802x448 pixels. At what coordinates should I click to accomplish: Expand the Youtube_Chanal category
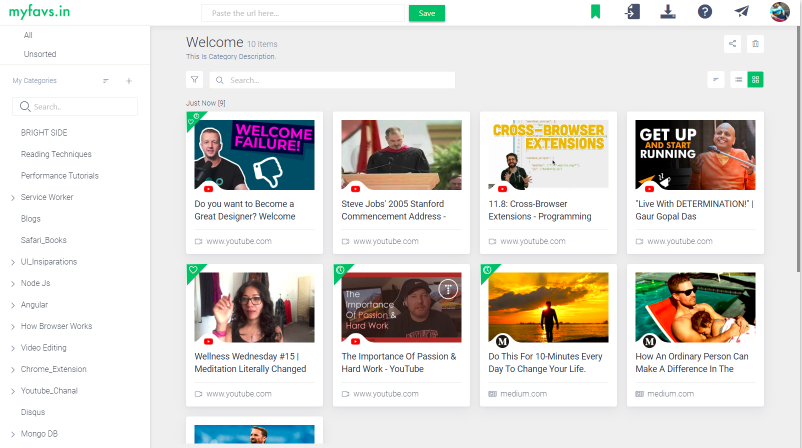[x=13, y=391]
